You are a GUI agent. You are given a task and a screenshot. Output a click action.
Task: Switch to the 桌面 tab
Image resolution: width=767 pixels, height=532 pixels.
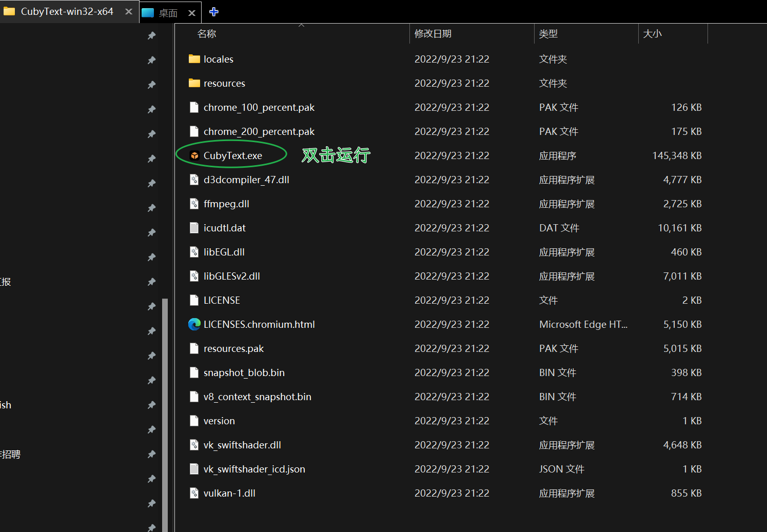pyautogui.click(x=170, y=13)
